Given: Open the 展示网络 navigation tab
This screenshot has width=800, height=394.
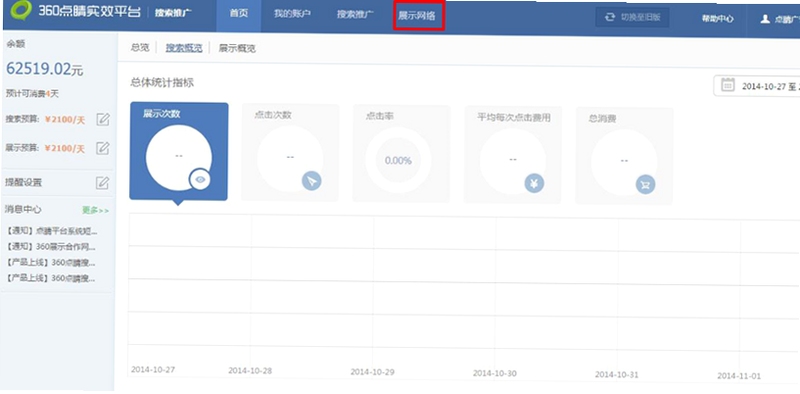Looking at the screenshot, I should pyautogui.click(x=417, y=15).
